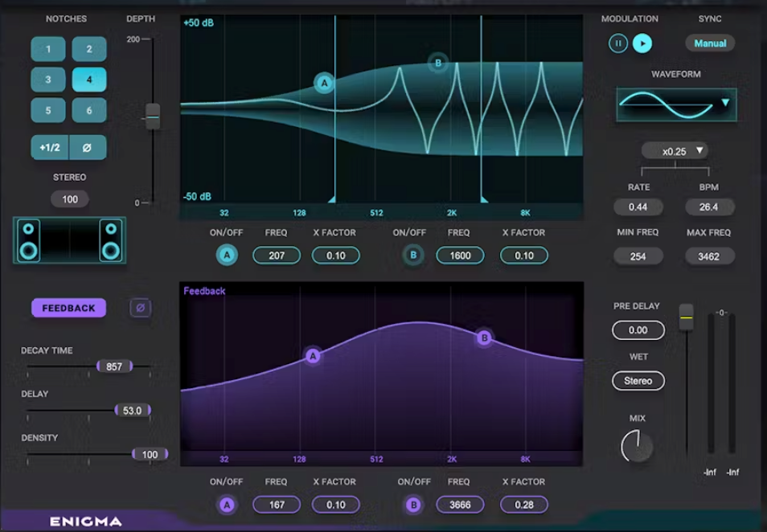
Task: Click the FREQ field showing 1600
Action: [x=459, y=255]
